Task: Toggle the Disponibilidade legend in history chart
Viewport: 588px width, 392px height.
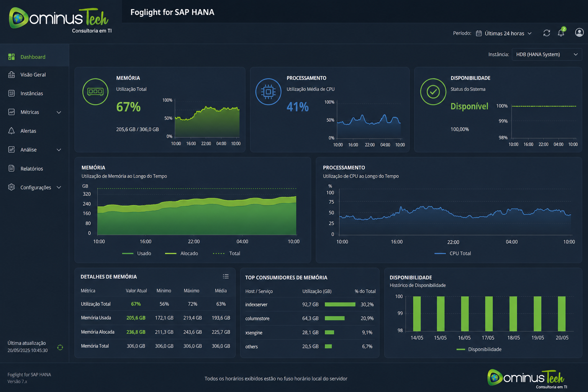Action: click(x=479, y=349)
